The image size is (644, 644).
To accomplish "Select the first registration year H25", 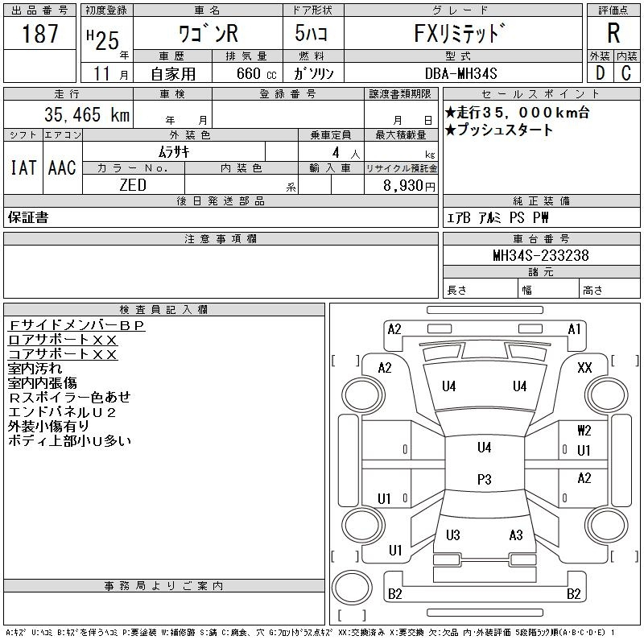I will tap(103, 39).
